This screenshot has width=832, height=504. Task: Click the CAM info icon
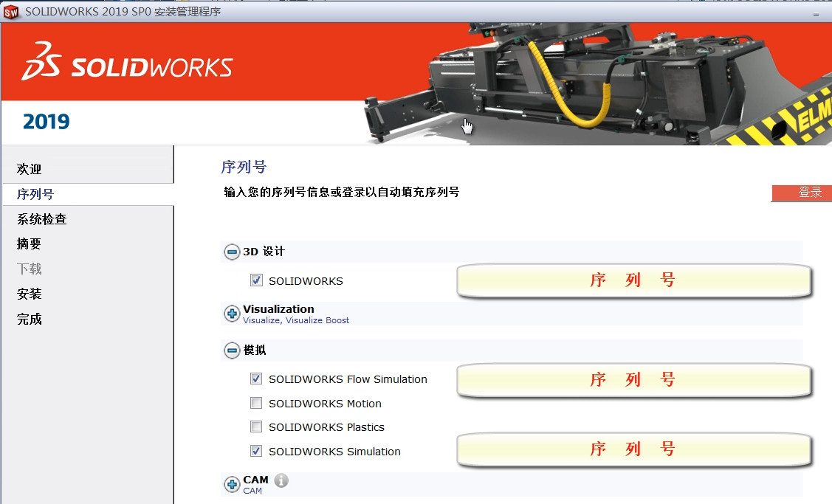click(281, 480)
